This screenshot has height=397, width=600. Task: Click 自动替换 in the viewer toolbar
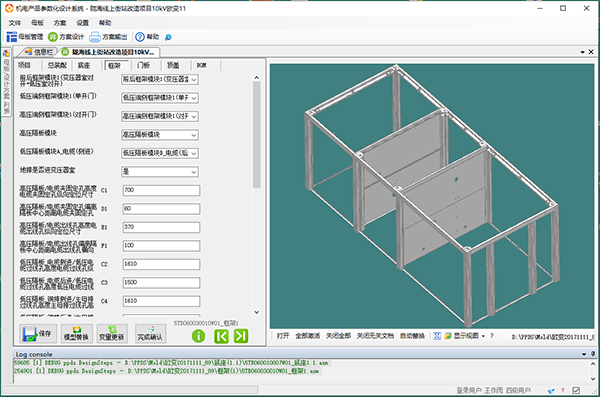point(412,336)
